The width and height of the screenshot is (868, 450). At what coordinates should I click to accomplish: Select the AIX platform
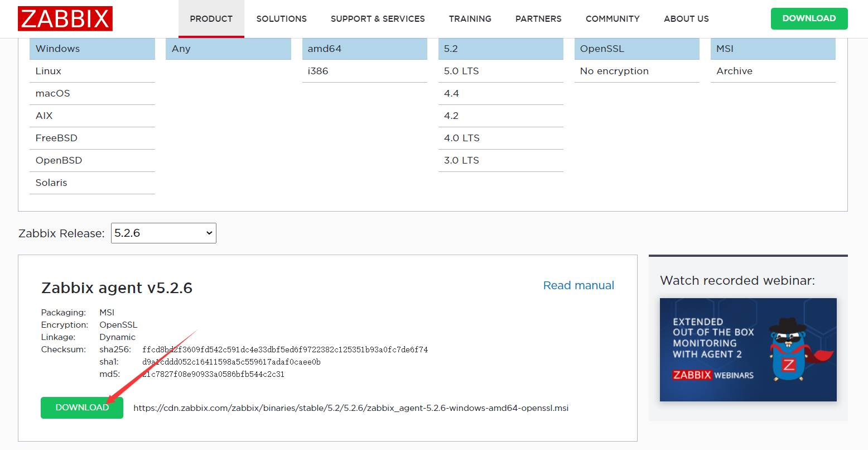tap(44, 116)
